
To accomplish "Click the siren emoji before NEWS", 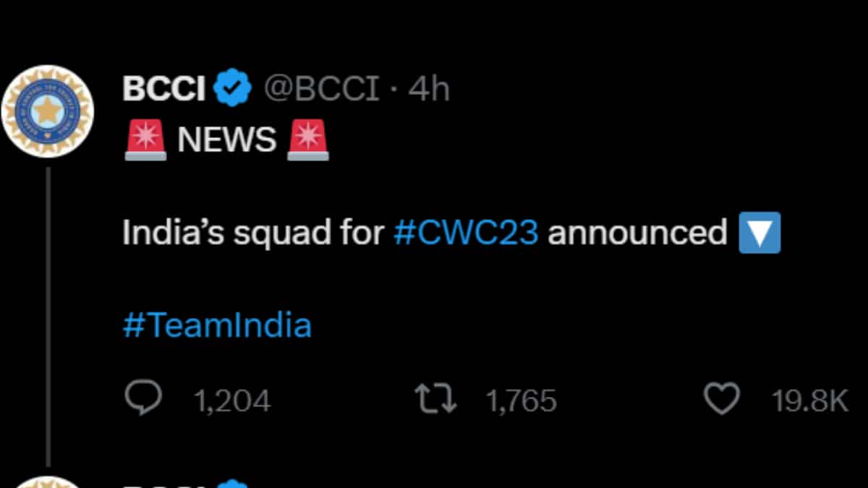I will point(145,140).
